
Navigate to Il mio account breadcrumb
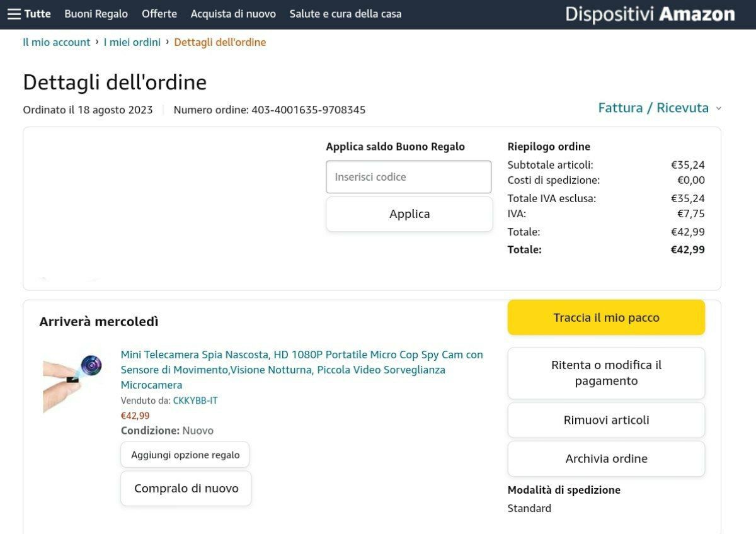(x=57, y=42)
